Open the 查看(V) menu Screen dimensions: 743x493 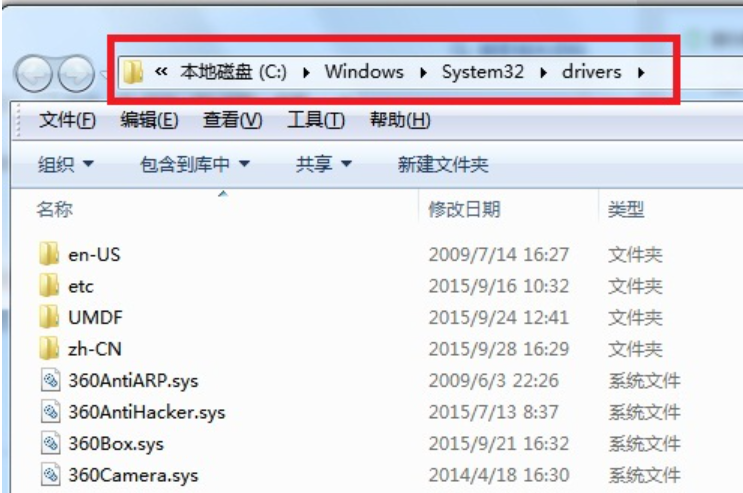tap(232, 121)
